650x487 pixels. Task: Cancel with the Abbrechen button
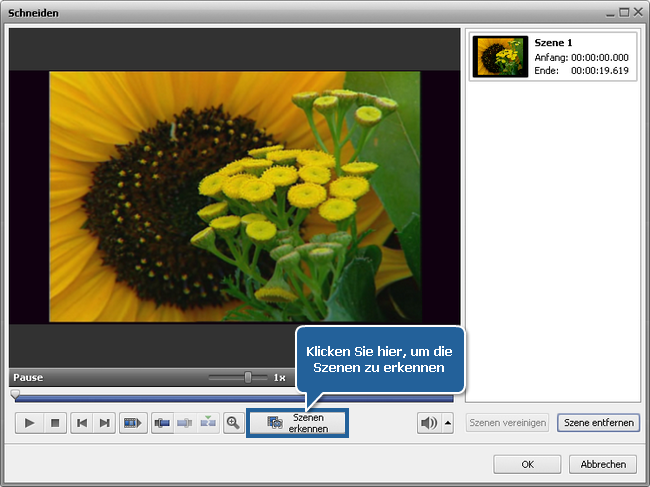click(x=603, y=464)
